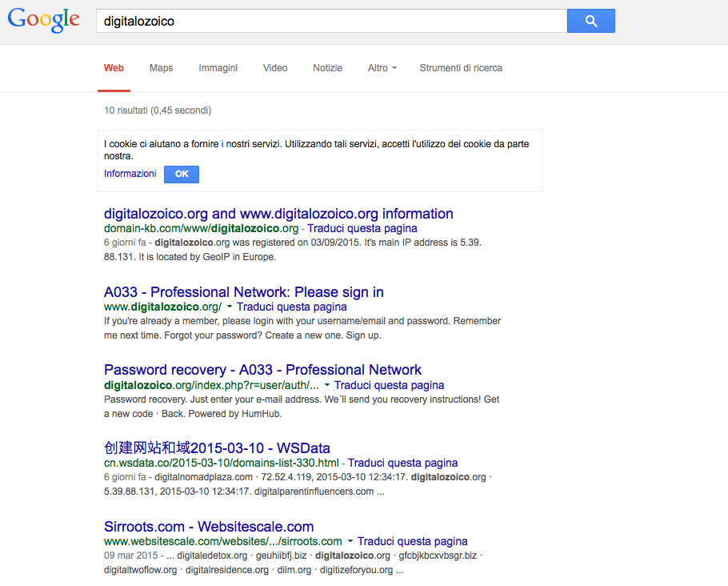The image size is (728, 586).
Task: Open digitalozoico.org information result title
Action: [x=278, y=214]
